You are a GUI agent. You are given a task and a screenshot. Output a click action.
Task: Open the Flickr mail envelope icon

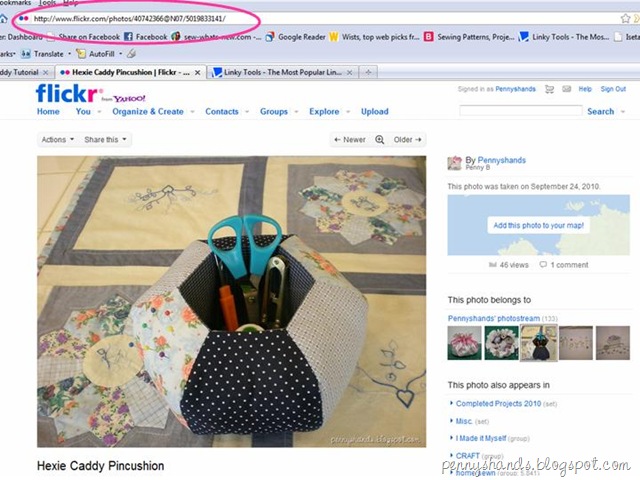pyautogui.click(x=567, y=89)
